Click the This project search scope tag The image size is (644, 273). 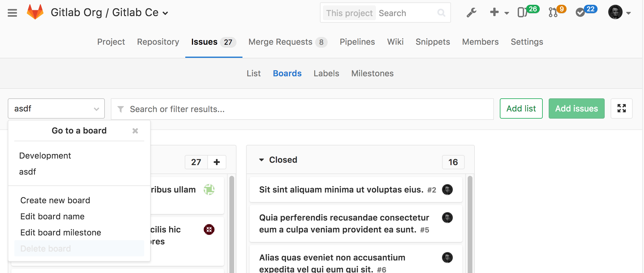349,13
